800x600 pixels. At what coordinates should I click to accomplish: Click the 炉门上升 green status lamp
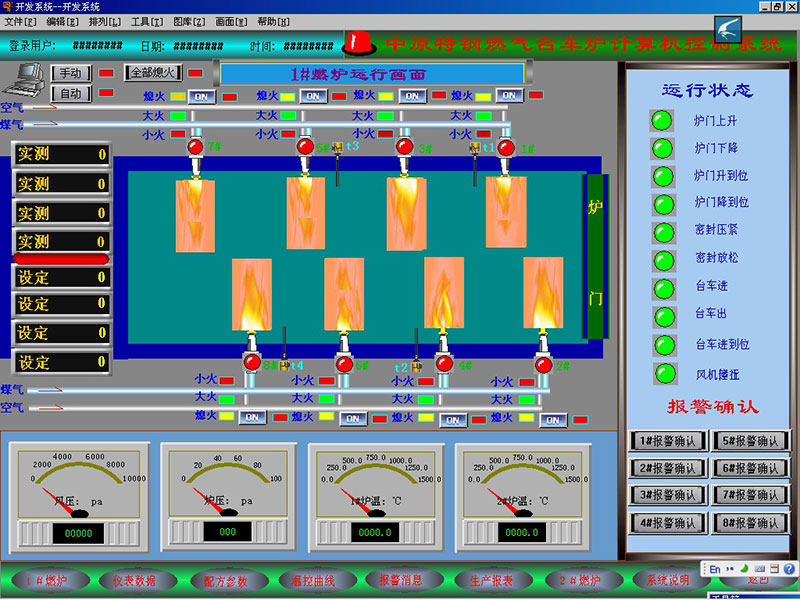pyautogui.click(x=660, y=120)
